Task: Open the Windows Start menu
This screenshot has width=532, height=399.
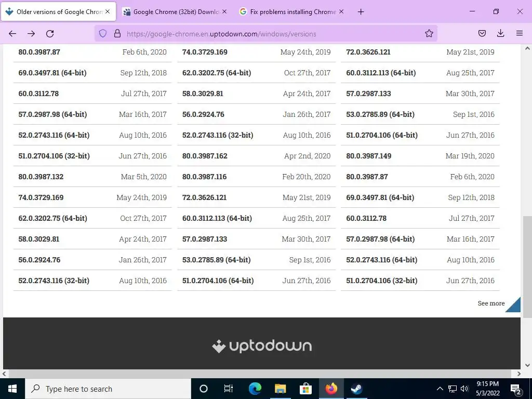Action: coord(12,389)
